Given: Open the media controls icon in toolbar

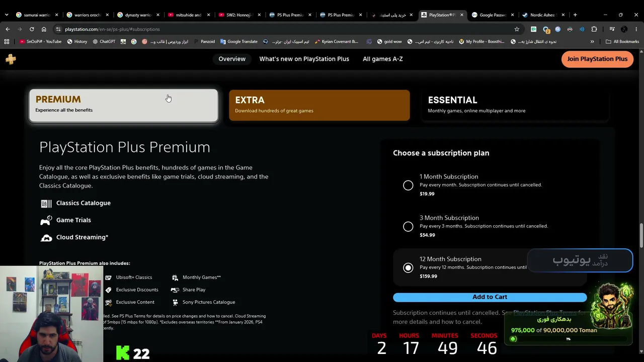Looking at the screenshot, I should pos(612,29).
